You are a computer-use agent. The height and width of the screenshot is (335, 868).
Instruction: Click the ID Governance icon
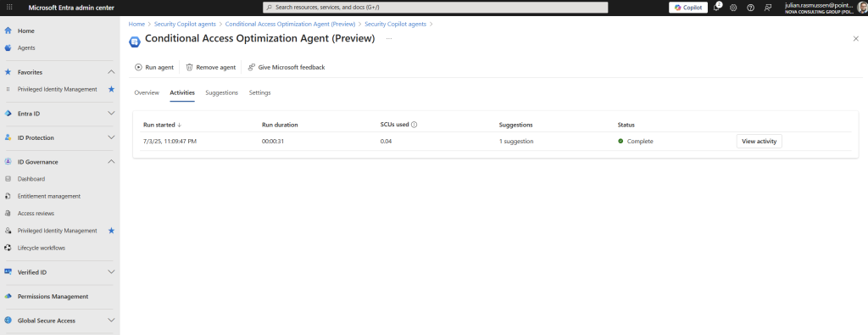[8, 162]
